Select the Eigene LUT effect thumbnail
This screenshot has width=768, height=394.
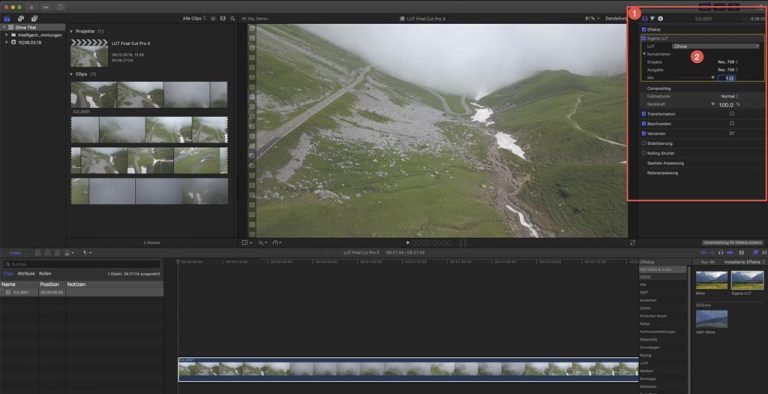tap(747, 280)
